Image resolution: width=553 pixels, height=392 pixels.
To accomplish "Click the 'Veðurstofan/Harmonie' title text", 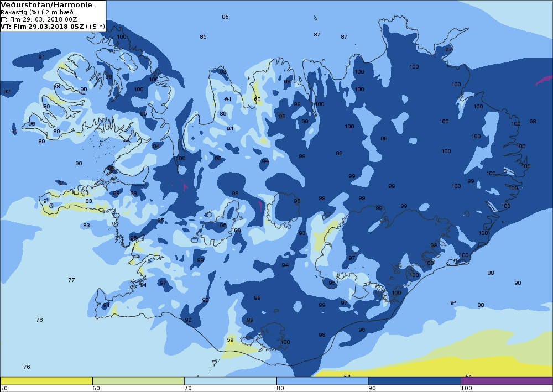I will (46, 5).
